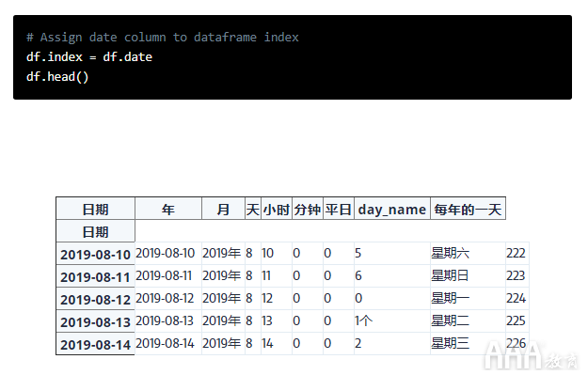Click the 分钟 column header
Screen dimensions: 588x375
click(308, 209)
